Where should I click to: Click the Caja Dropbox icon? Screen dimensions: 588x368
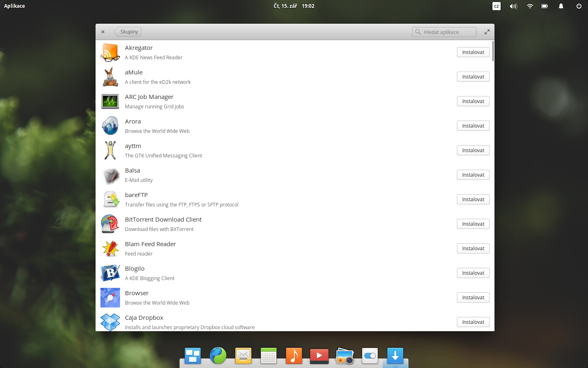pos(110,322)
